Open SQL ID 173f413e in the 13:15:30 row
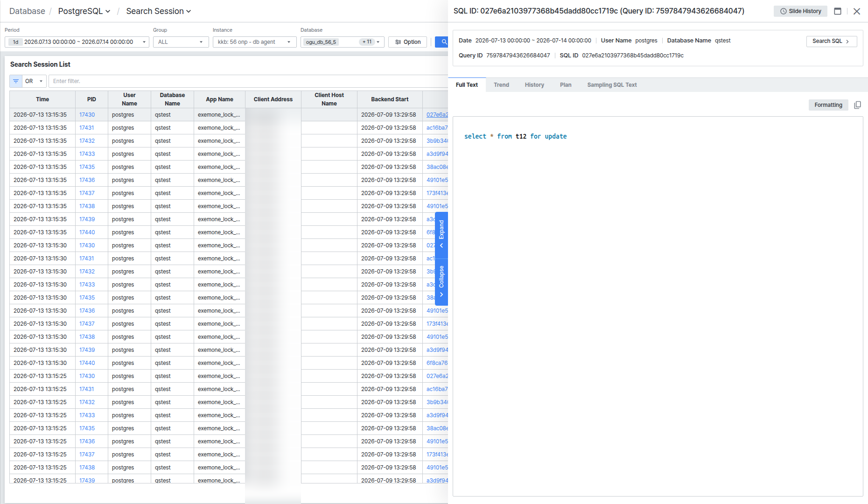This screenshot has width=868, height=504. tap(437, 324)
